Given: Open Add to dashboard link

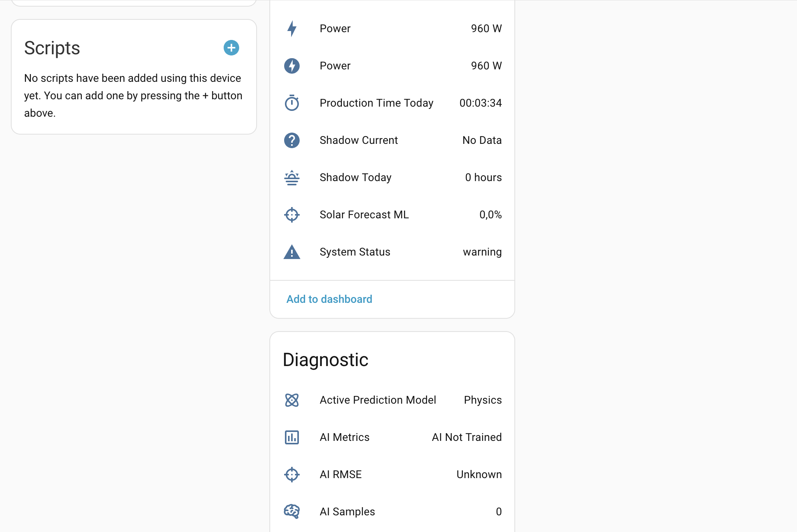Looking at the screenshot, I should coord(329,299).
